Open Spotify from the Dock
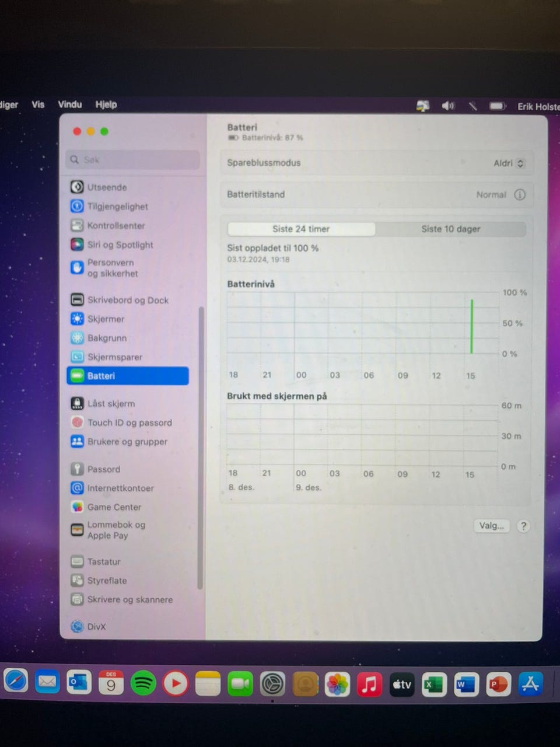The height and width of the screenshot is (747, 560). 143,683
